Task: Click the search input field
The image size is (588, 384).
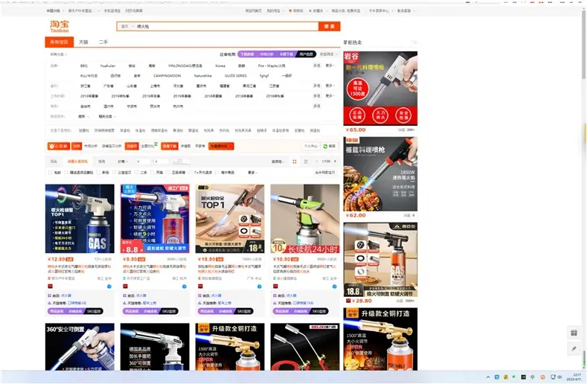Action: (226, 27)
